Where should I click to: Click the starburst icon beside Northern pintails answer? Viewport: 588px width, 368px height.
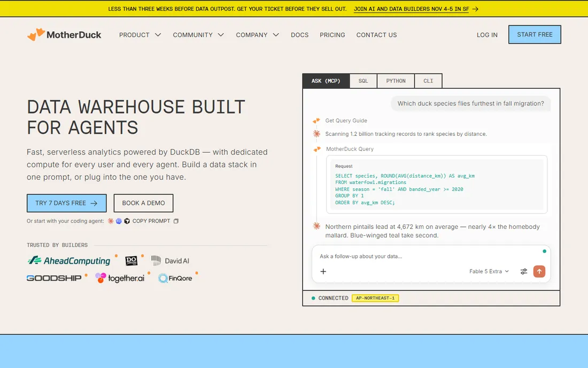tap(317, 226)
